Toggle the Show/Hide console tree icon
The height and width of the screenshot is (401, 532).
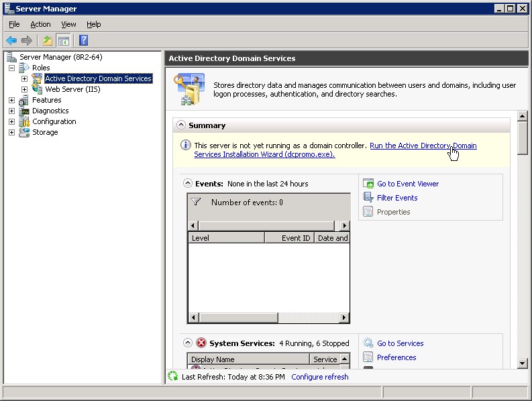click(x=63, y=41)
